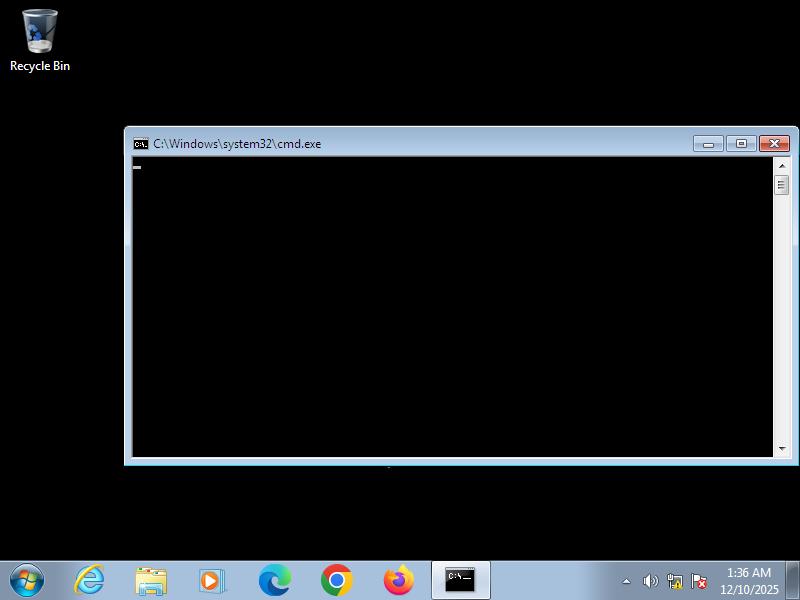
Task: Click the console scrollbar thumb
Action: 781,185
